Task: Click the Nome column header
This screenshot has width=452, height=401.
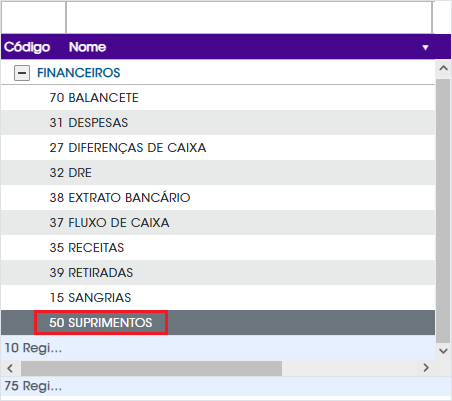Action: pyautogui.click(x=87, y=47)
